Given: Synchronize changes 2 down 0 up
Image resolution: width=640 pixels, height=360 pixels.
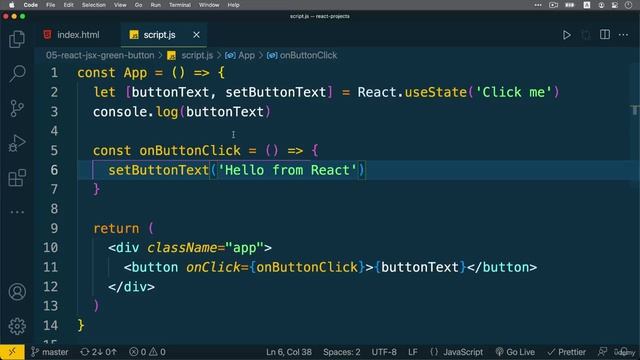Looking at the screenshot, I should point(98,352).
